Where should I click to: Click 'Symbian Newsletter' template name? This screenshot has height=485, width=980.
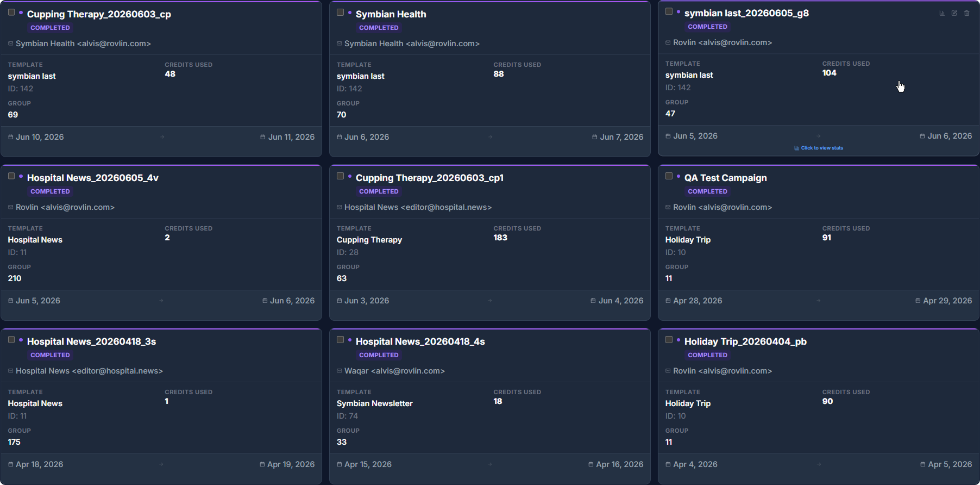[375, 403]
